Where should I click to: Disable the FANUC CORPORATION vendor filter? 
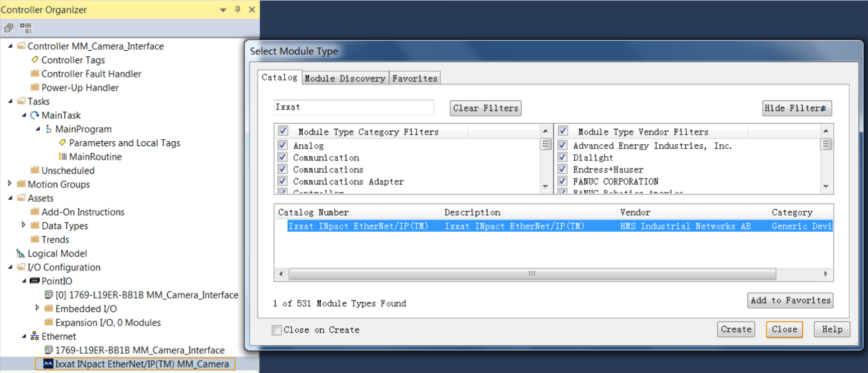562,181
